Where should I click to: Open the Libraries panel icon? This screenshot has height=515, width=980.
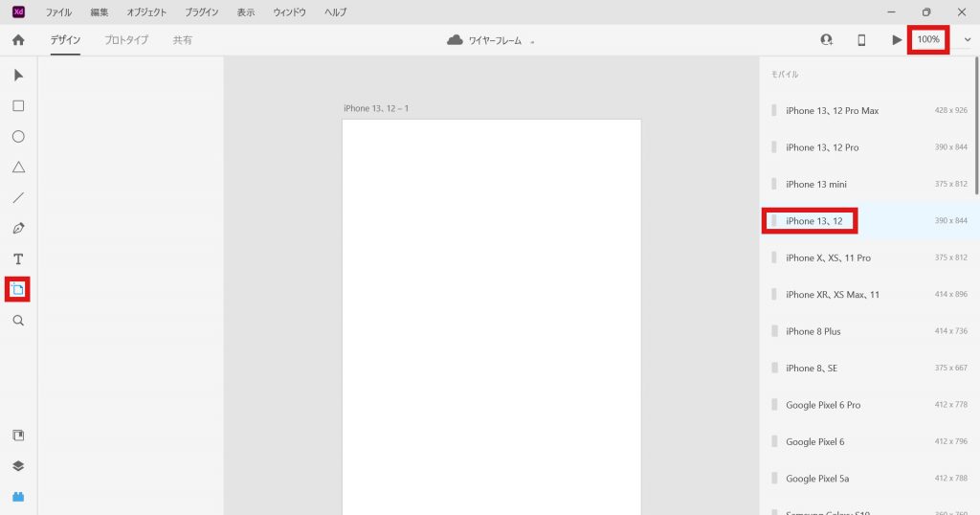click(18, 435)
